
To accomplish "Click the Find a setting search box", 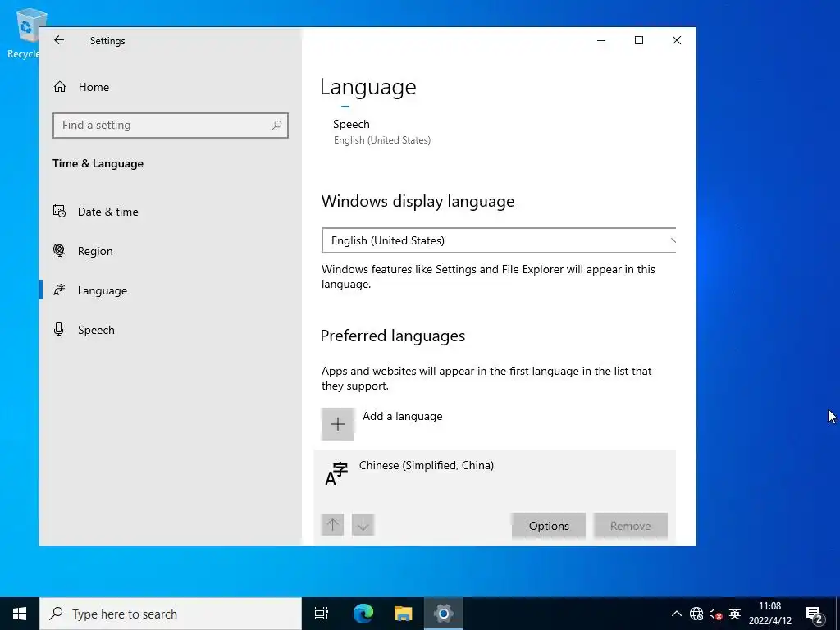I will coord(171,126).
